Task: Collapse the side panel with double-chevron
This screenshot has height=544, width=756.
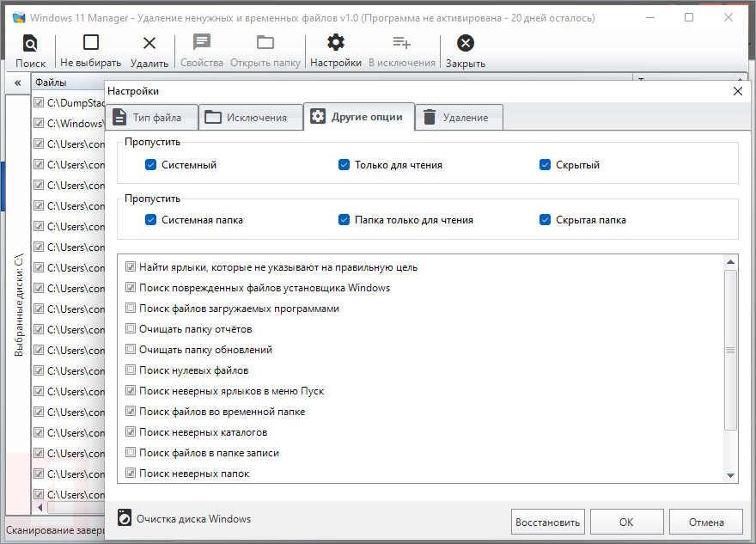Action: pos(17,83)
